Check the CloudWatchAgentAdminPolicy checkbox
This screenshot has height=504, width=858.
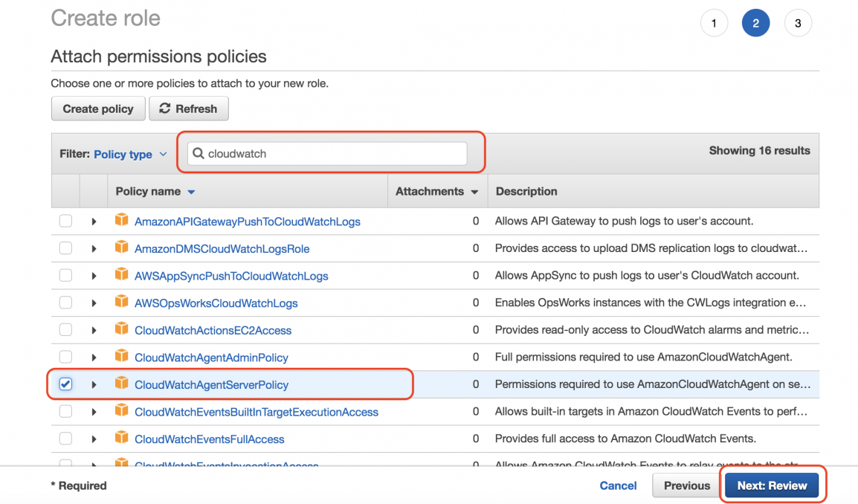pos(65,357)
